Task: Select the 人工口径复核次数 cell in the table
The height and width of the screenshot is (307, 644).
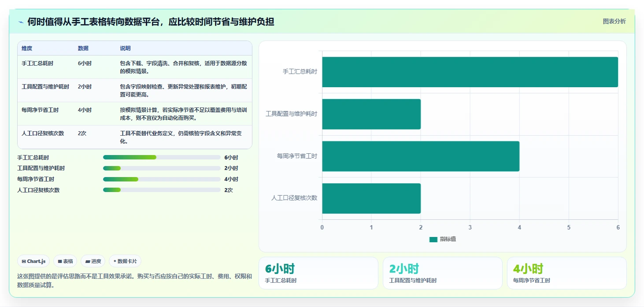Action: point(43,133)
